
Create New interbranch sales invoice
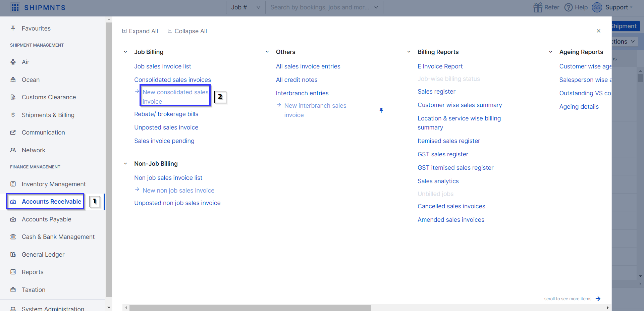pos(315,110)
